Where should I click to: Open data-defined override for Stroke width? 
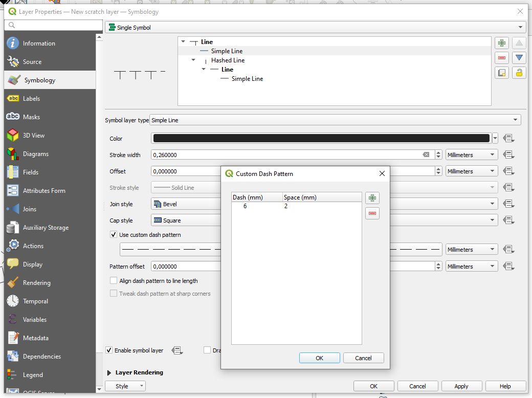(x=508, y=155)
